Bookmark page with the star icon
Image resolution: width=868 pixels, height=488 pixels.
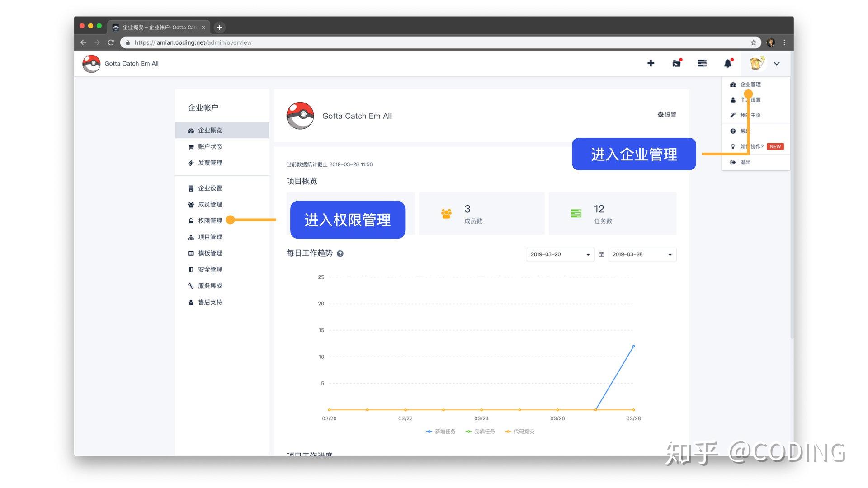(x=753, y=42)
